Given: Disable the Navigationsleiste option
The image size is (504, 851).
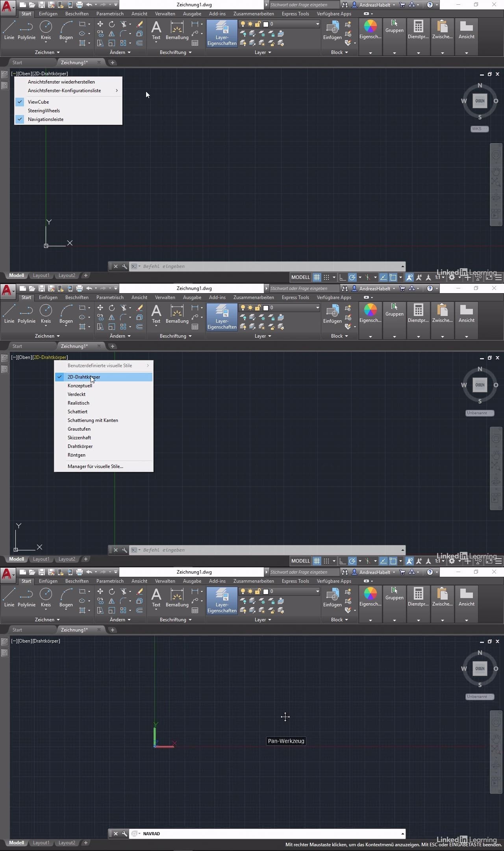Looking at the screenshot, I should click(x=45, y=119).
